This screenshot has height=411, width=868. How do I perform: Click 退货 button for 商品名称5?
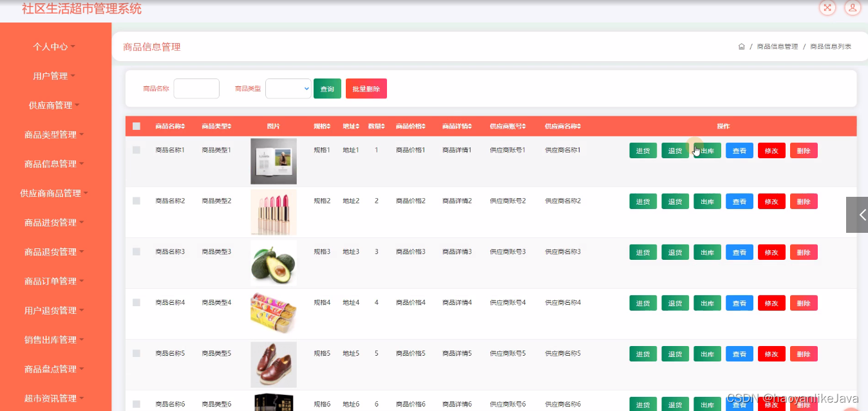[x=675, y=354]
